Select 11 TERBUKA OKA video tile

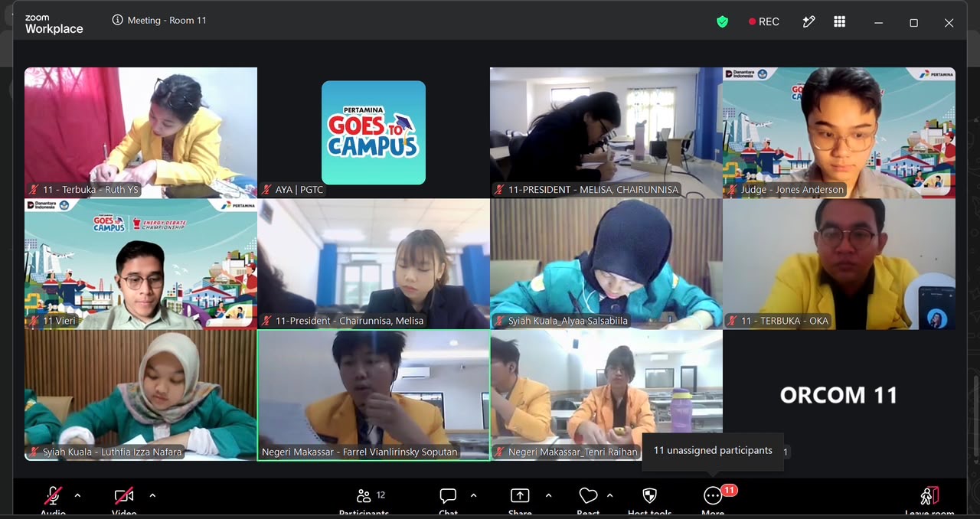tap(839, 264)
